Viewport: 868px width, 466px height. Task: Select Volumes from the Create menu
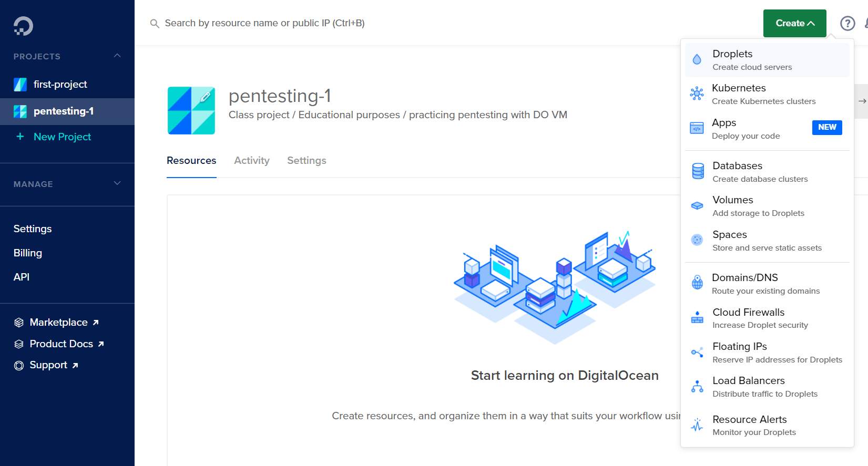coord(732,205)
